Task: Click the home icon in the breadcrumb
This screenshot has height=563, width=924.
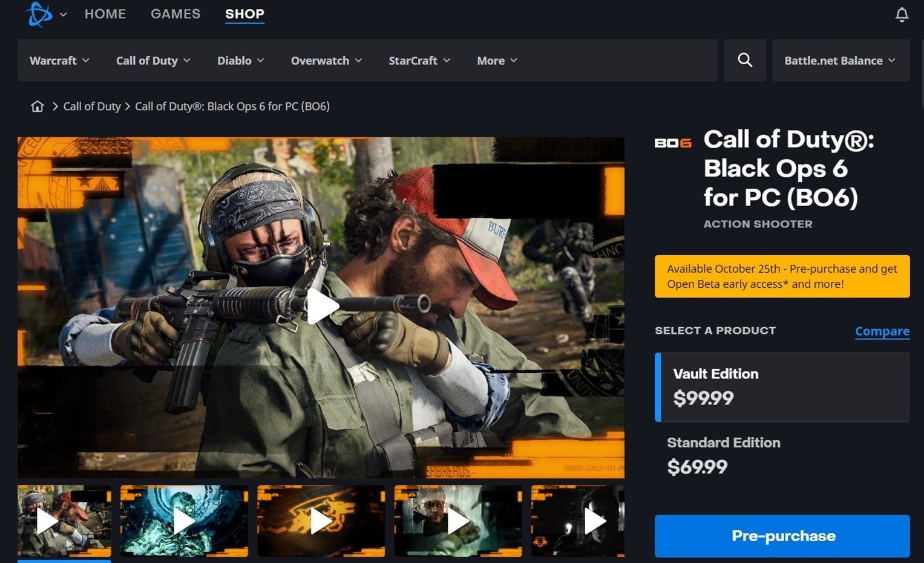Action: click(37, 106)
